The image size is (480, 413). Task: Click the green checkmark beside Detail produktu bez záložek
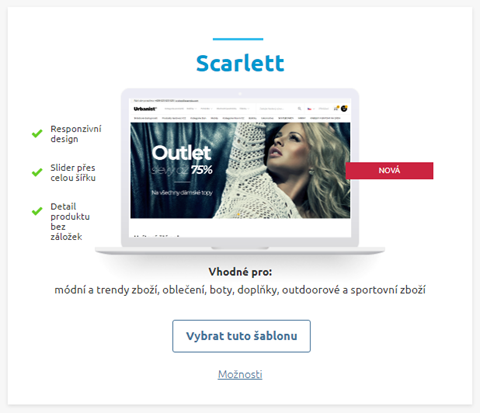pyautogui.click(x=37, y=211)
